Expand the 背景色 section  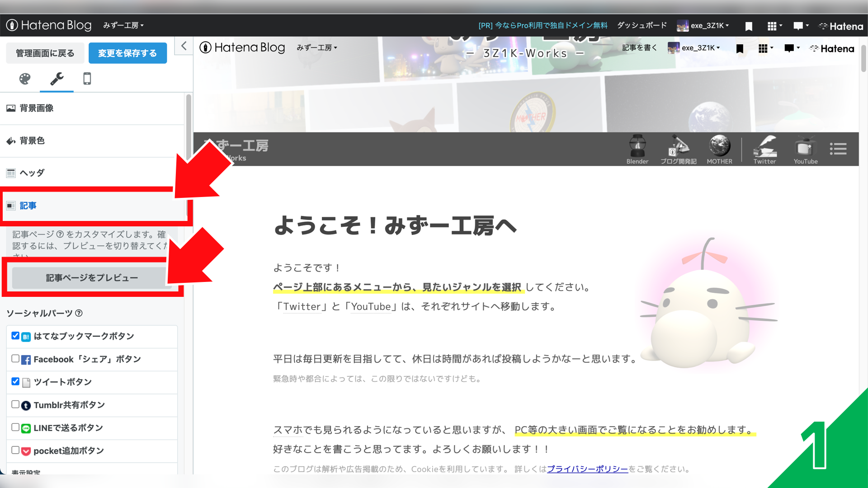point(92,141)
